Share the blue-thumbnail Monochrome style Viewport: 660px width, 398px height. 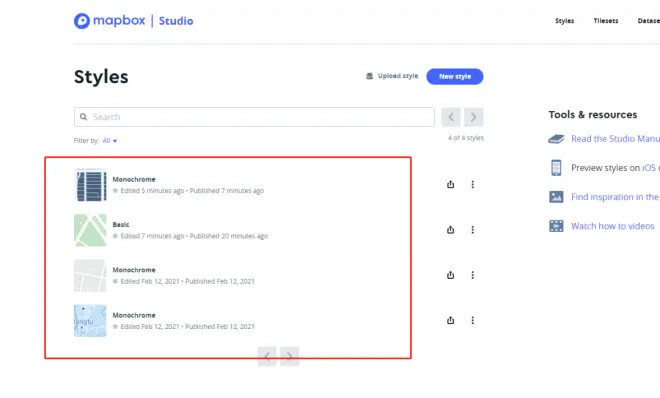click(450, 321)
